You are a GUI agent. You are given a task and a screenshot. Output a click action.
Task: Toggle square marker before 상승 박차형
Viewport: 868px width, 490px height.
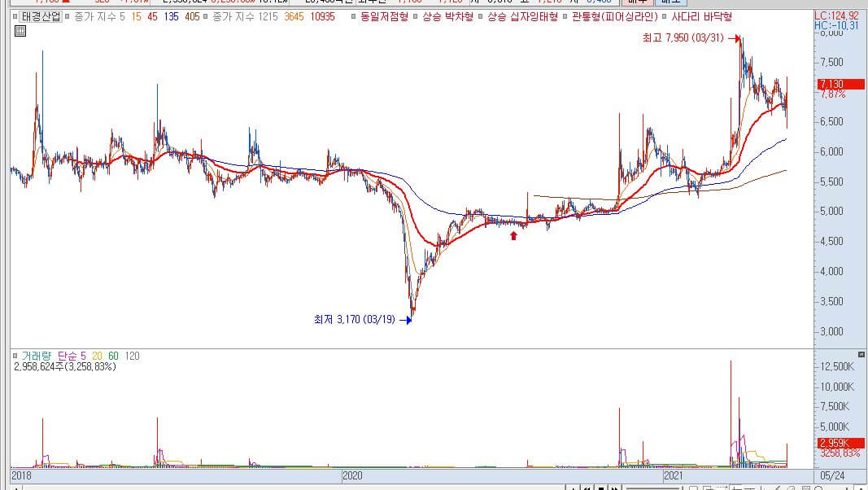[416, 16]
